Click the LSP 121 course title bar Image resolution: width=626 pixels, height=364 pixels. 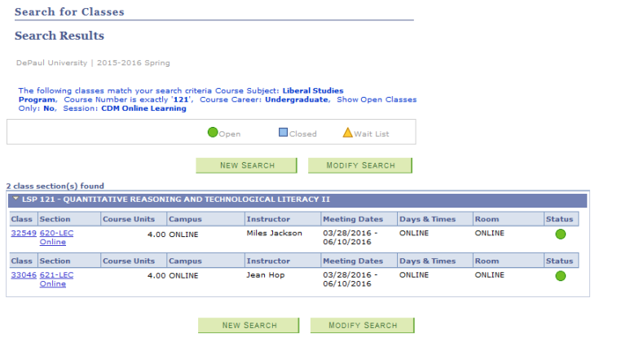pyautogui.click(x=174, y=200)
